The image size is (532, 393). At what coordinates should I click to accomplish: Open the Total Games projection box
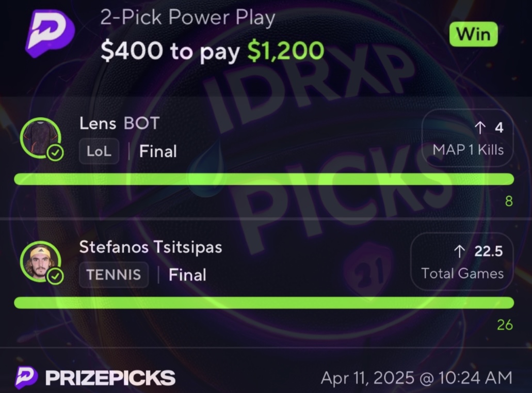462,261
